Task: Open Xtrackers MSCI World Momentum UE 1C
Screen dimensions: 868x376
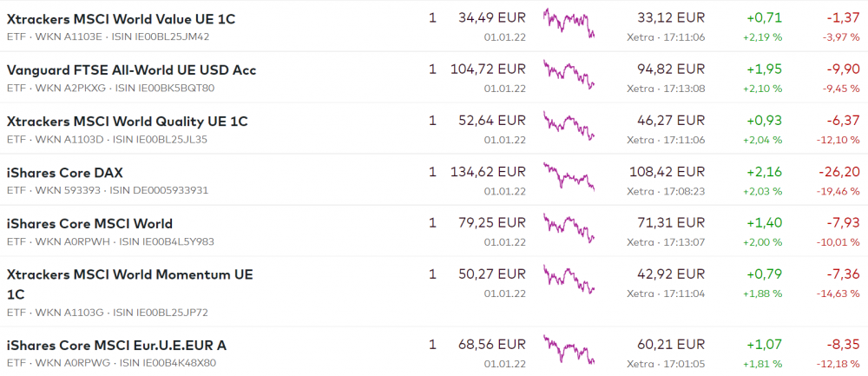Action: click(x=129, y=275)
